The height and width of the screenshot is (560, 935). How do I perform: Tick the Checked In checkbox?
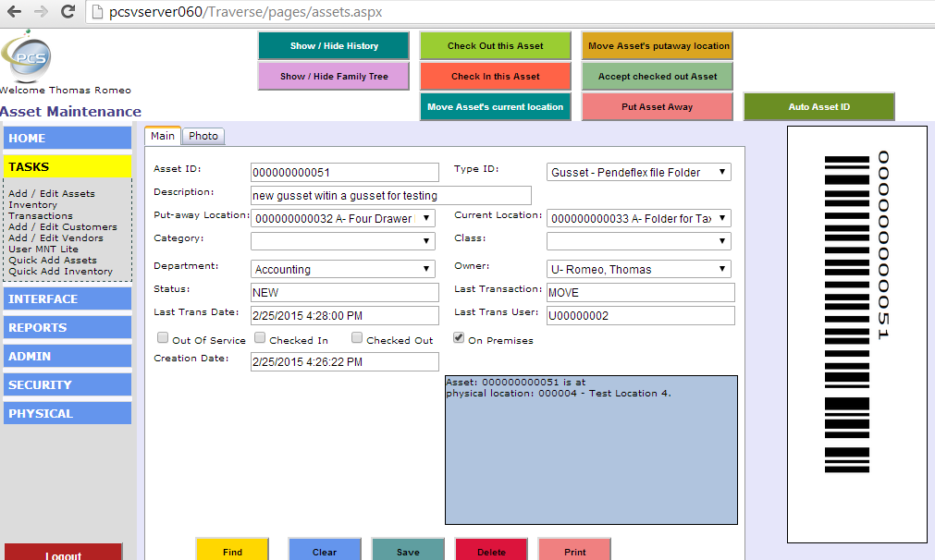click(260, 338)
